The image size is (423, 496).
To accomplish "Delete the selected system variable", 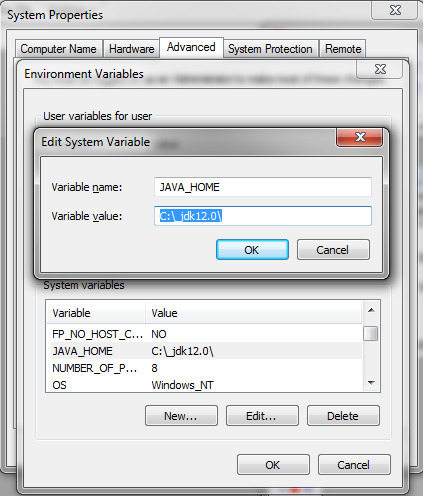I will pos(343,416).
